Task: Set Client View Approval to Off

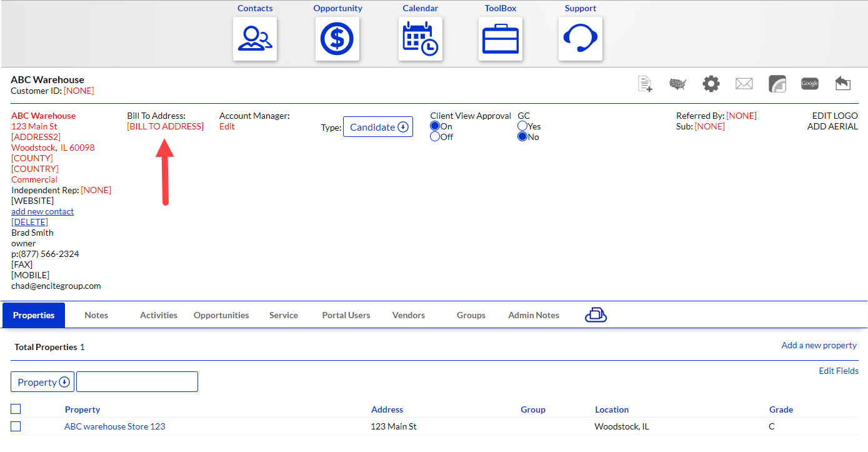Action: click(435, 137)
